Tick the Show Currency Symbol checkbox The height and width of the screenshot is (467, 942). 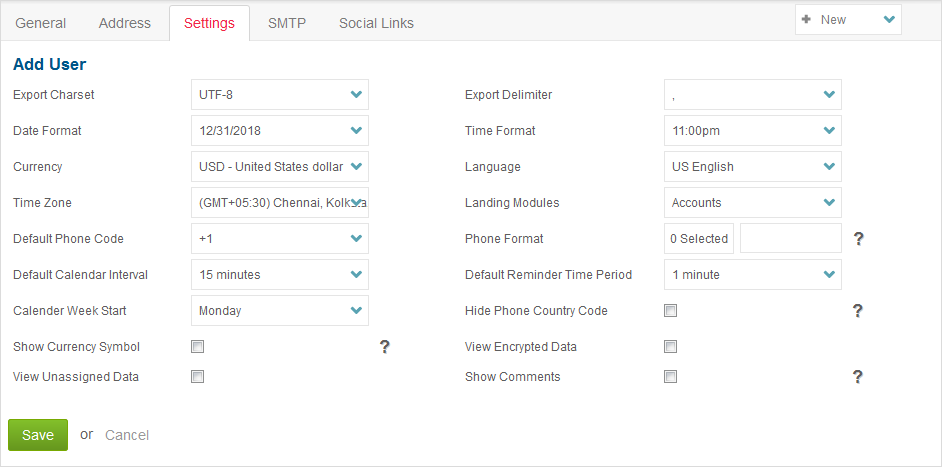pos(198,347)
